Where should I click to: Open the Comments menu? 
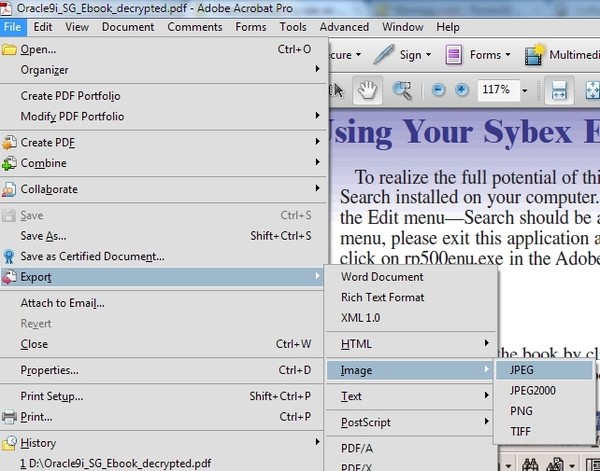click(195, 27)
